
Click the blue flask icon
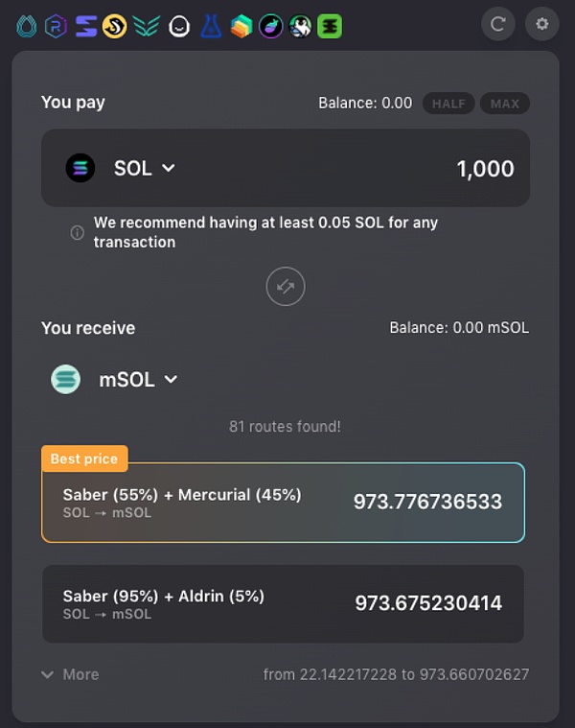point(211,27)
